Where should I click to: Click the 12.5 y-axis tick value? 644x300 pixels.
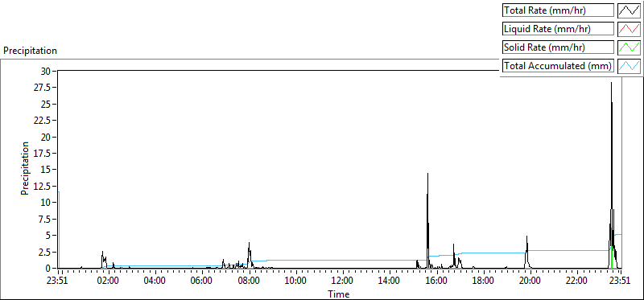pyautogui.click(x=43, y=187)
